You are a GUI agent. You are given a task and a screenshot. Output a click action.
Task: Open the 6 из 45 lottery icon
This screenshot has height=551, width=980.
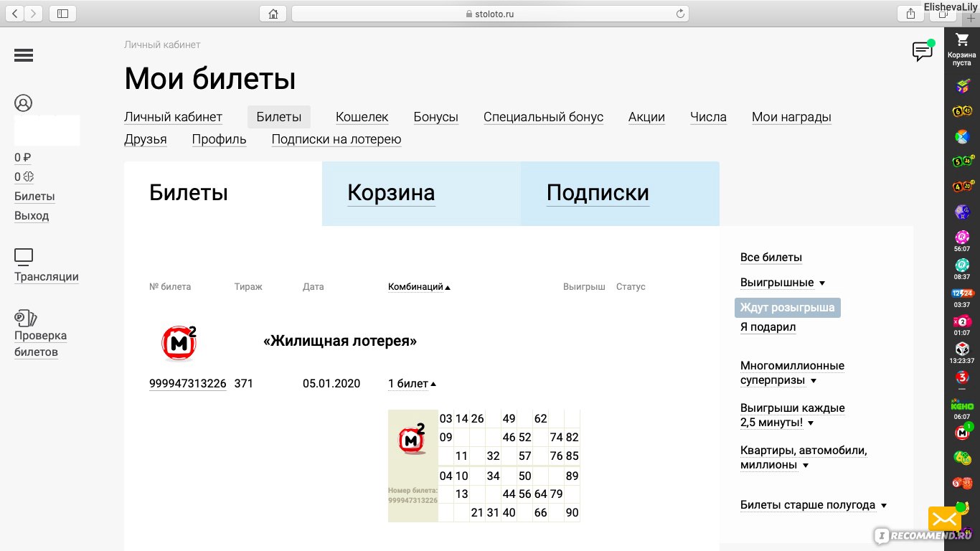[x=962, y=111]
